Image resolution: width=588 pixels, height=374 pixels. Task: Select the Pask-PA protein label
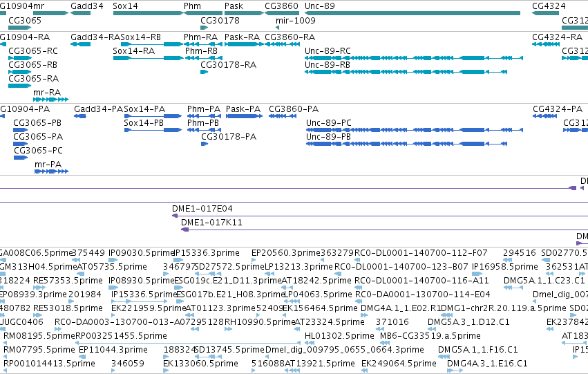pos(243,109)
